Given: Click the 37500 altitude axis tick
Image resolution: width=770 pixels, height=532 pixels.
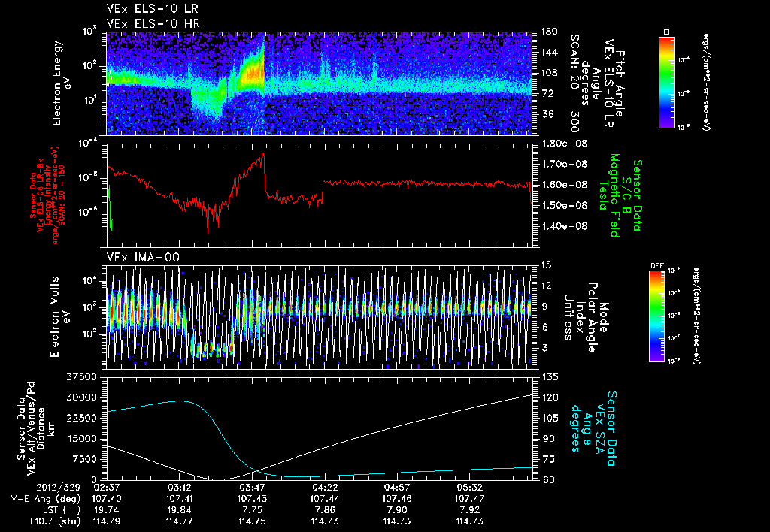Looking at the screenshot, I should coord(82,377).
